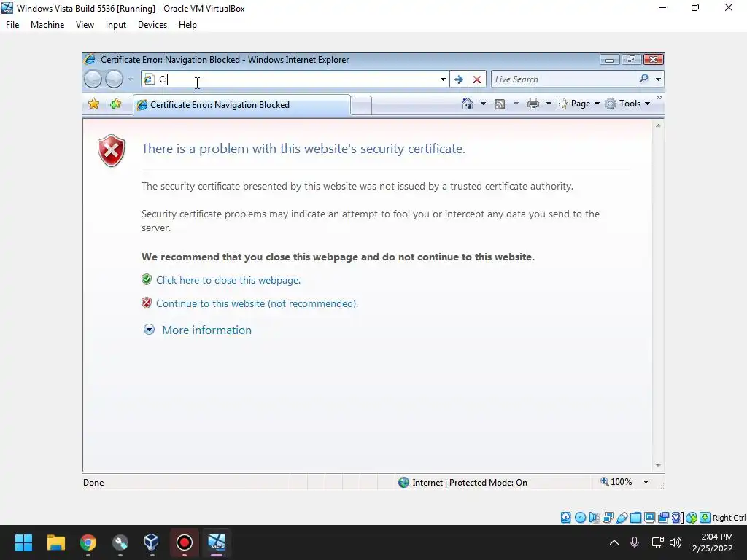Click the Go arrow button

[x=459, y=79]
